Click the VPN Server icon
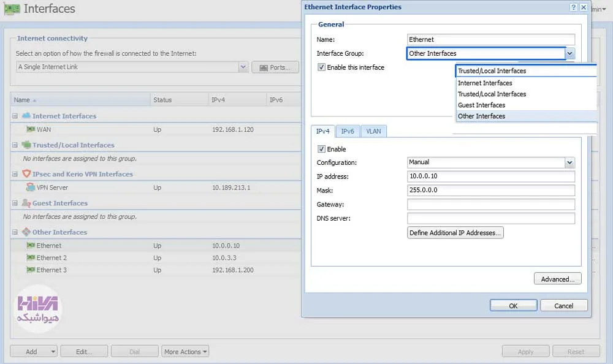Viewport: 613px width, 364px height. click(31, 188)
